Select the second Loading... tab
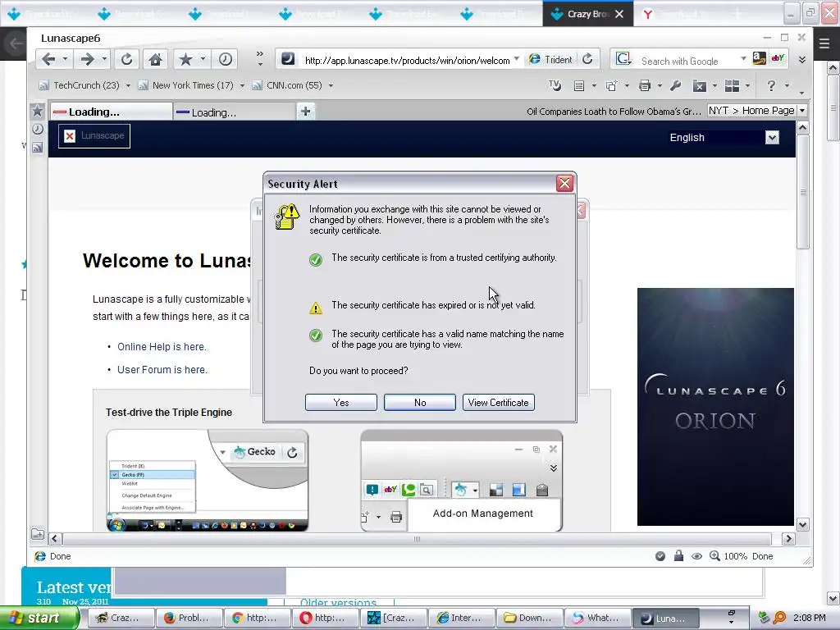 coord(234,112)
